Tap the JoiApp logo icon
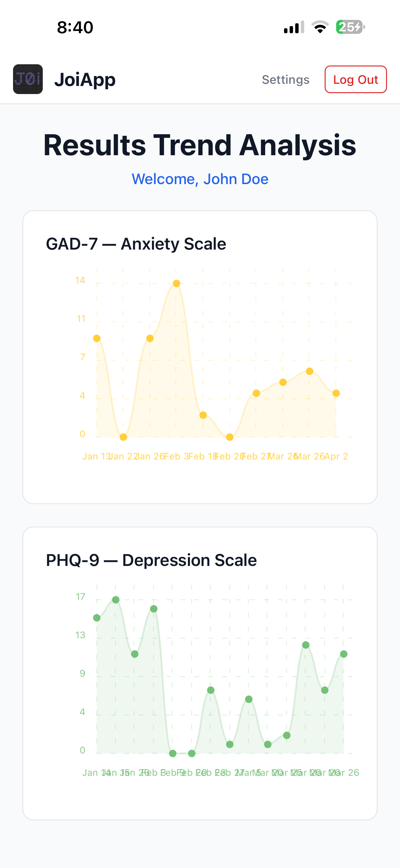Image resolution: width=400 pixels, height=868 pixels. (x=28, y=79)
